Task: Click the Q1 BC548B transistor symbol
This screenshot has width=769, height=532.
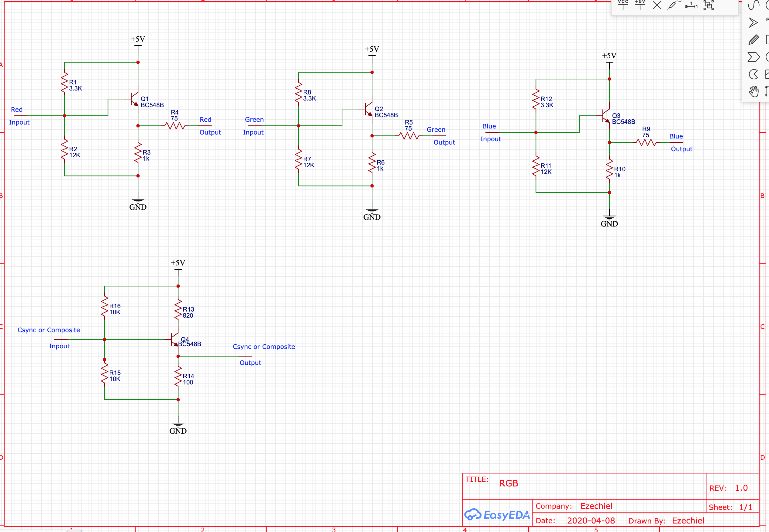Action: pos(135,99)
